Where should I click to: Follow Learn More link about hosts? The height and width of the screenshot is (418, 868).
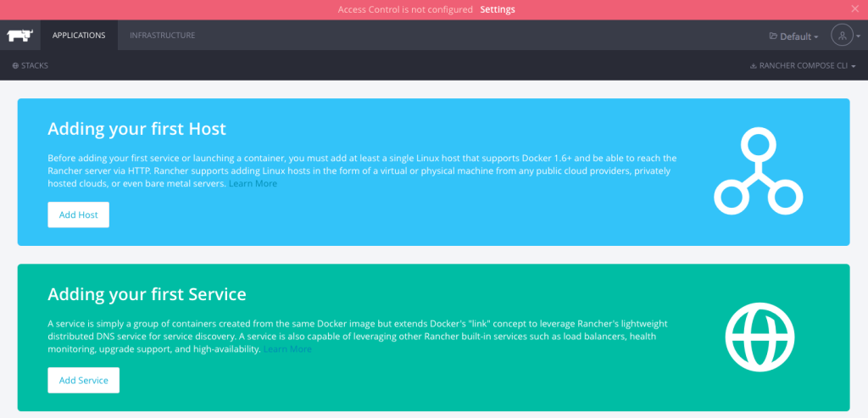click(253, 183)
